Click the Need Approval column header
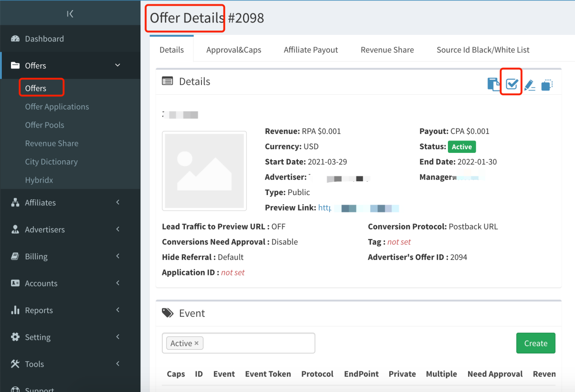This screenshot has height=392, width=575. coord(495,374)
